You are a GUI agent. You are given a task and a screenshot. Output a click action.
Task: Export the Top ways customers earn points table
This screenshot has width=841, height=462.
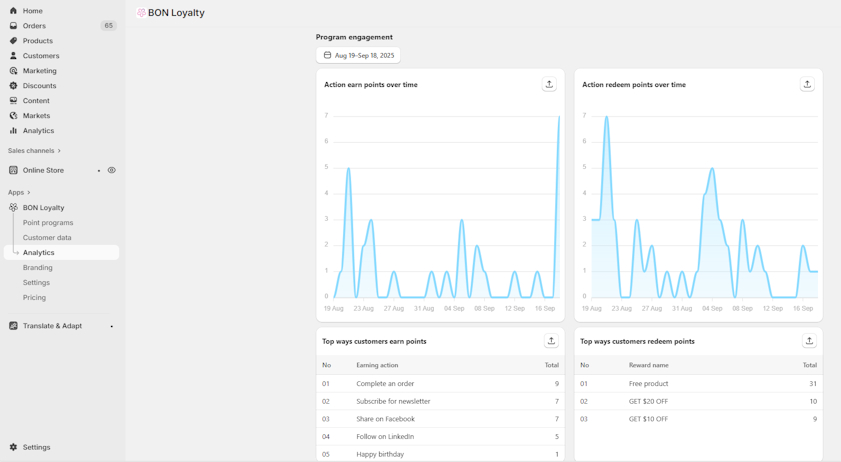(551, 341)
